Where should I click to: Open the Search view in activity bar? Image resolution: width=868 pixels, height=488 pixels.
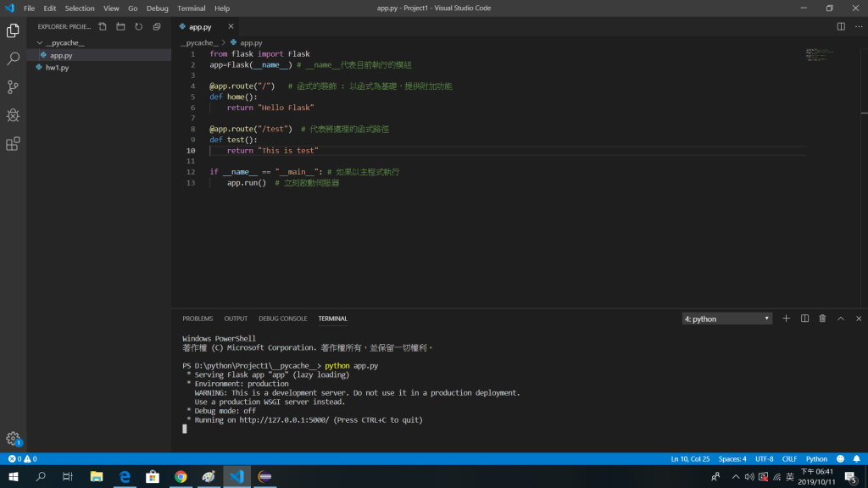pos(13,58)
